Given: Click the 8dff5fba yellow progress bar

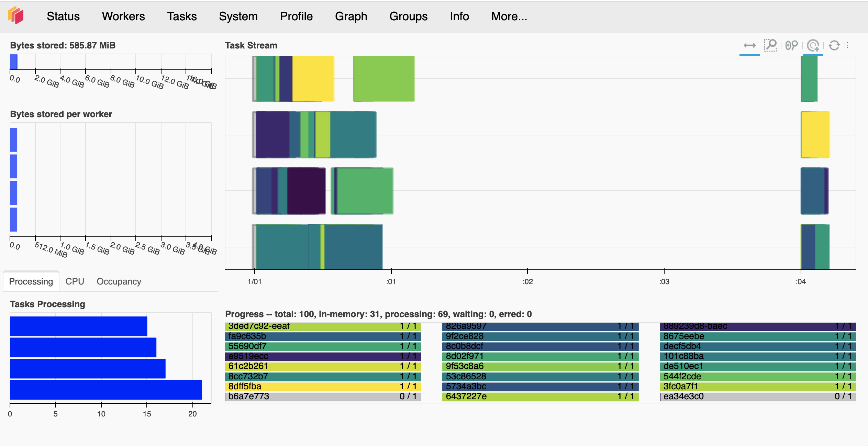Looking at the screenshot, I should point(323,387).
